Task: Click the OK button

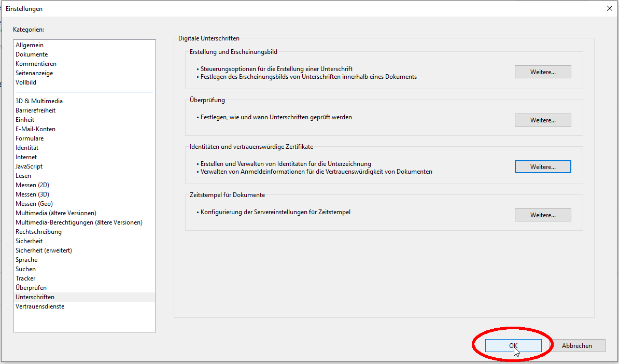Action: [x=513, y=346]
